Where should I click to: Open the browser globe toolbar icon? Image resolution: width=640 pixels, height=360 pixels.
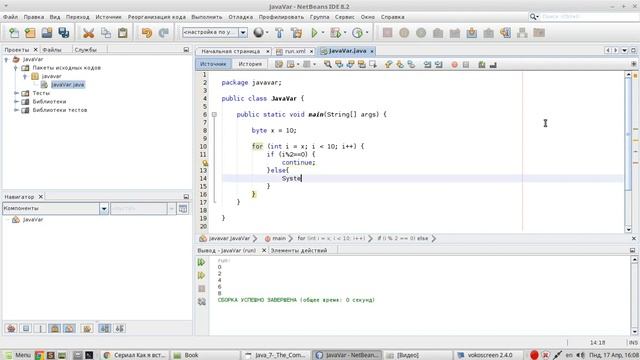[258, 33]
